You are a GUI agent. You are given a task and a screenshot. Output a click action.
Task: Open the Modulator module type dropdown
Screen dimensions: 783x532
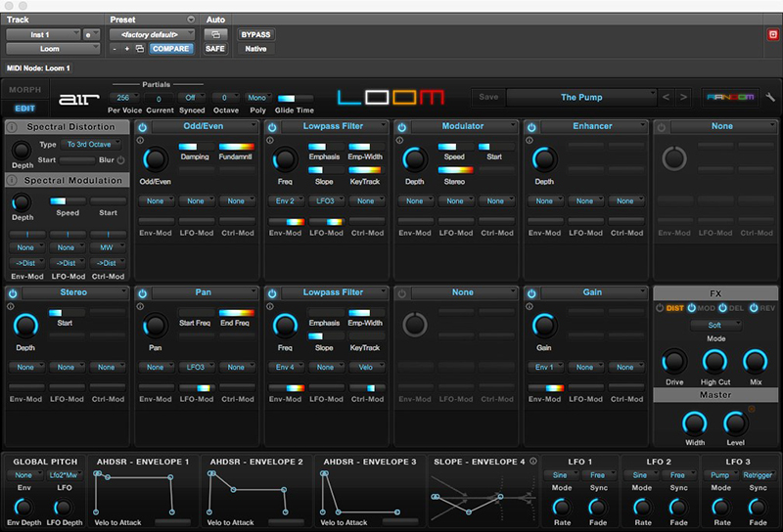464,126
